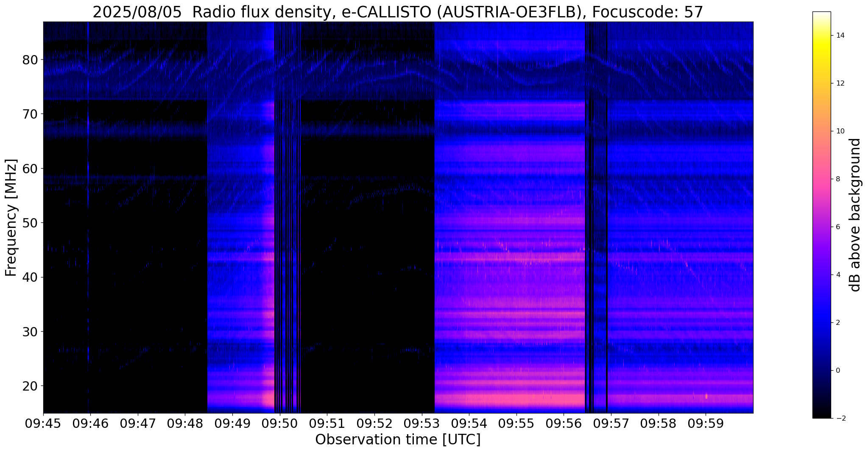Click the 09:54 time tick label
The image size is (868, 452).
click(469, 424)
